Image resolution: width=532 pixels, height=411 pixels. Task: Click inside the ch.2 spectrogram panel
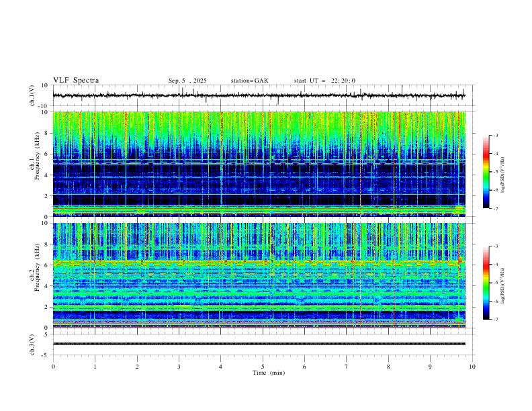pyautogui.click(x=259, y=275)
